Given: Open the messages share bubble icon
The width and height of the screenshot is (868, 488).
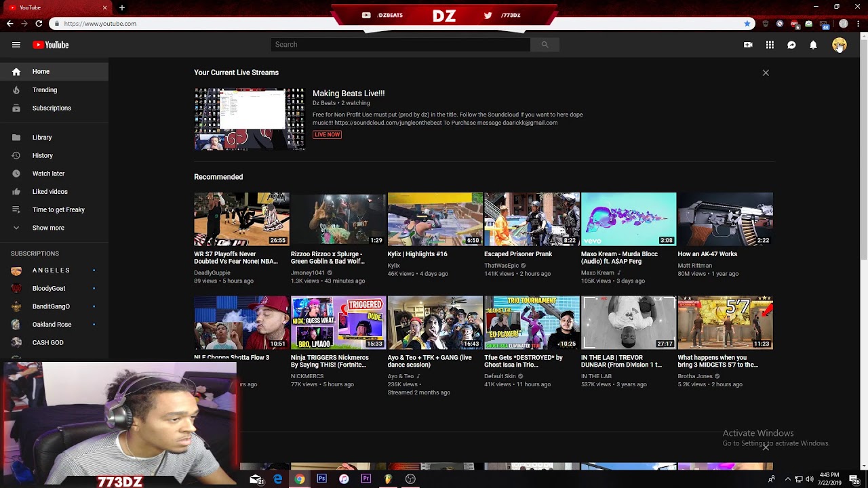Looking at the screenshot, I should tap(791, 45).
